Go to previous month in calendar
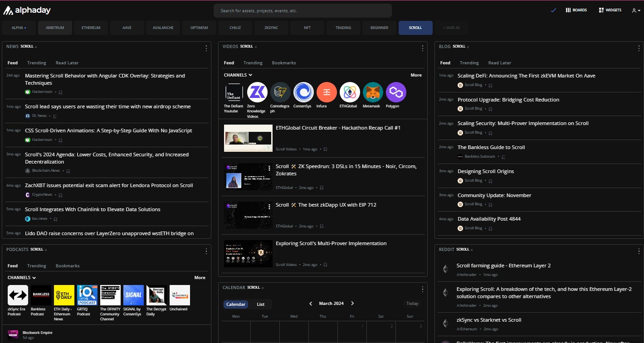Screen dimensions: 644x343 point(311,304)
